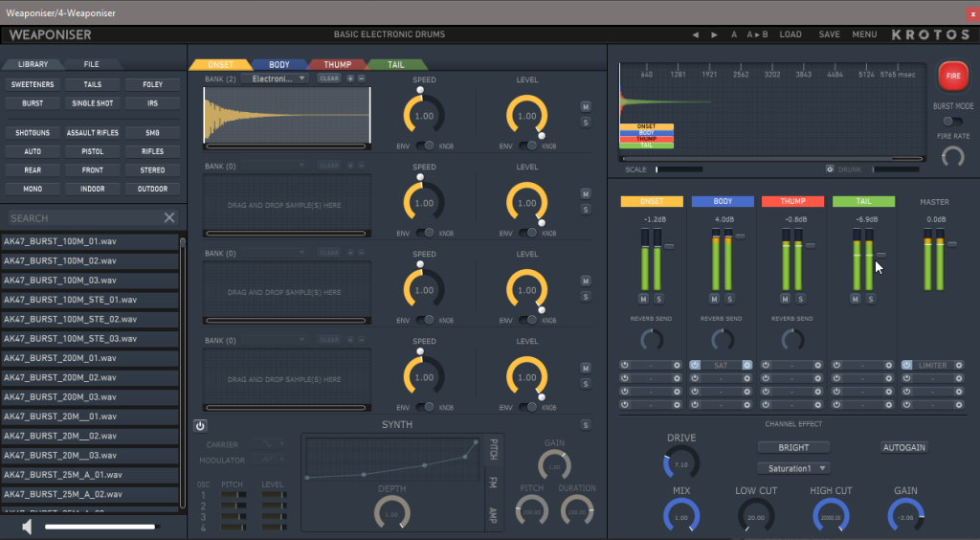The width and height of the screenshot is (980, 540).
Task: Go to next preset arrow
Action: pos(714,34)
